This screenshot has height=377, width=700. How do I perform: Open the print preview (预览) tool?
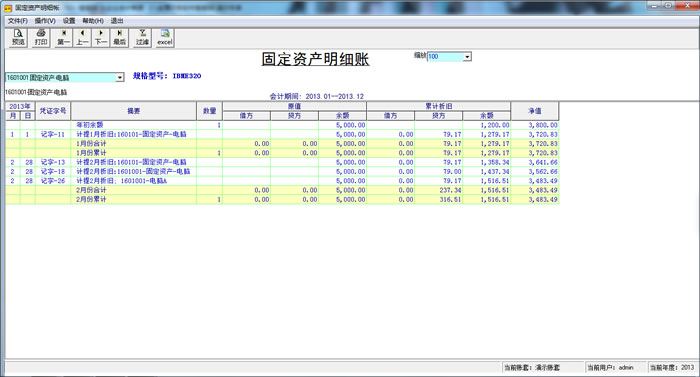click(18, 38)
